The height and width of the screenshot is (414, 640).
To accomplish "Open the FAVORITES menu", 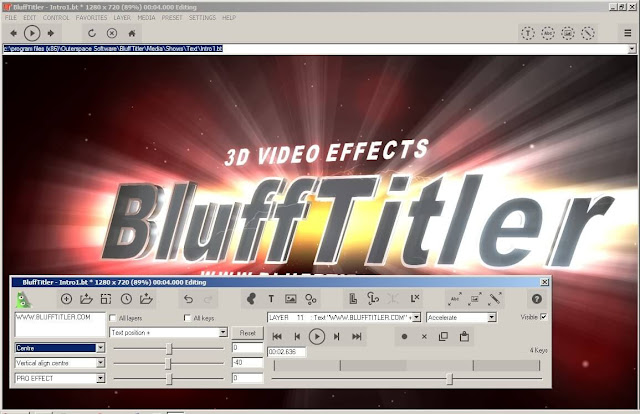I will pos(91,18).
